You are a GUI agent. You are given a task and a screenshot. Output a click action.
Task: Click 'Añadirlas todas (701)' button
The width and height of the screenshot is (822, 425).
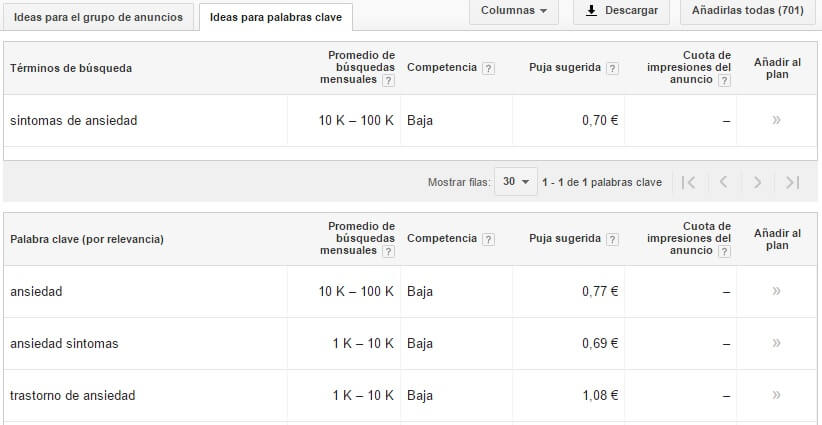[x=748, y=11]
